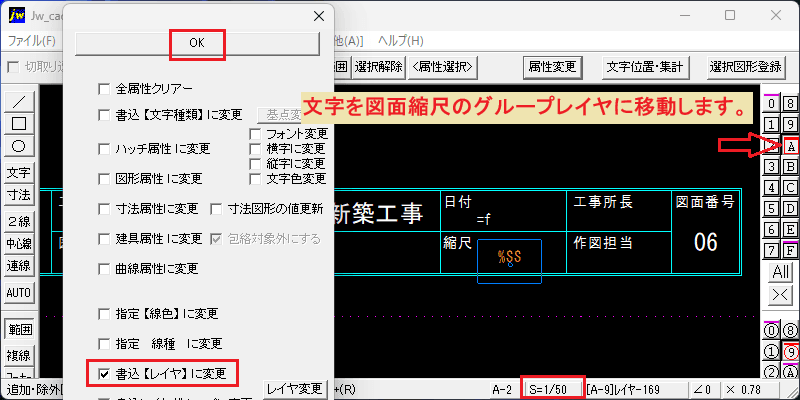
Task: Select the line drawing tool
Action: click(x=18, y=102)
